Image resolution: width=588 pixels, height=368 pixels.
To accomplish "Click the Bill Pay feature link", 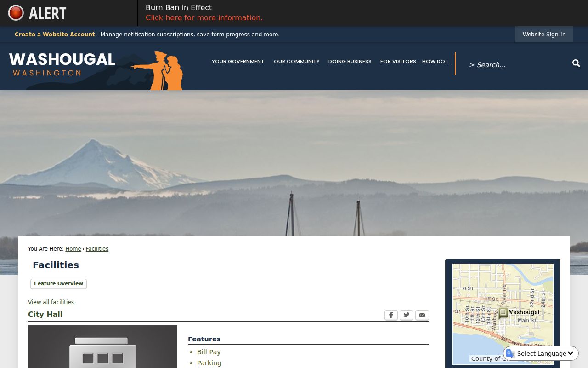I will click(x=209, y=352).
